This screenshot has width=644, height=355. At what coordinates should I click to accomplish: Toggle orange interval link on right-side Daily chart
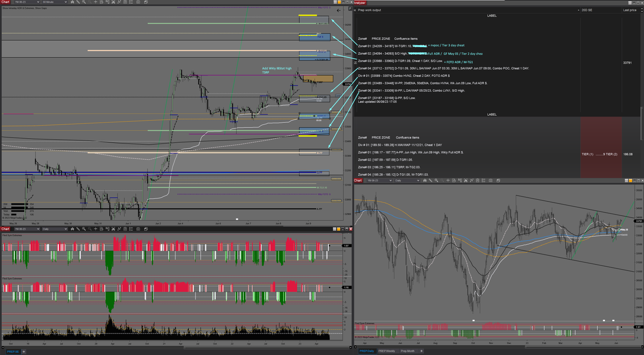(631, 180)
